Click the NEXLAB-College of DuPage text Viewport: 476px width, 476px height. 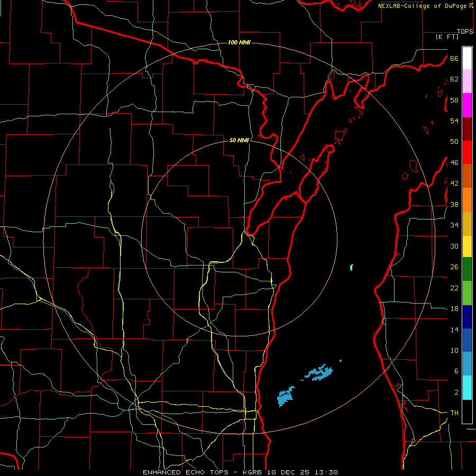point(423,6)
